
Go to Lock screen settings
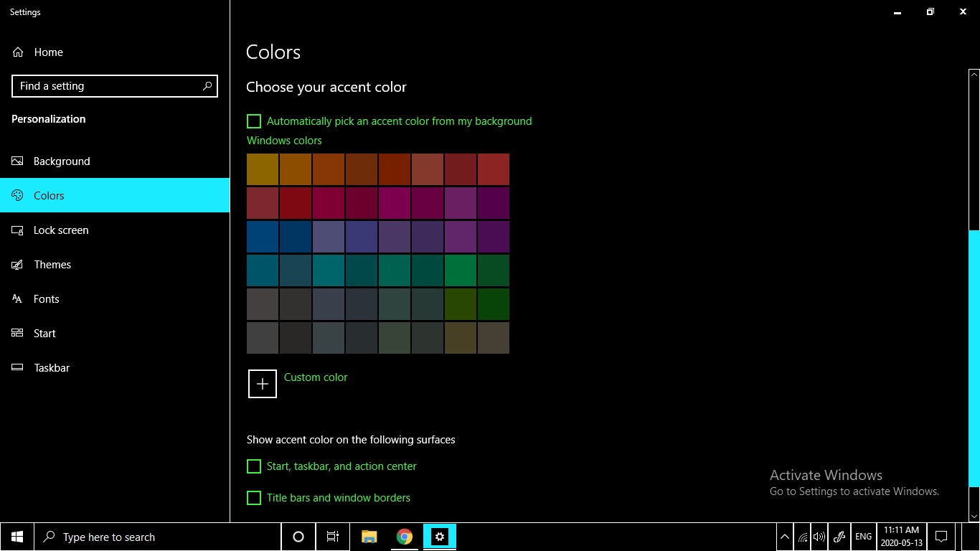click(x=115, y=230)
